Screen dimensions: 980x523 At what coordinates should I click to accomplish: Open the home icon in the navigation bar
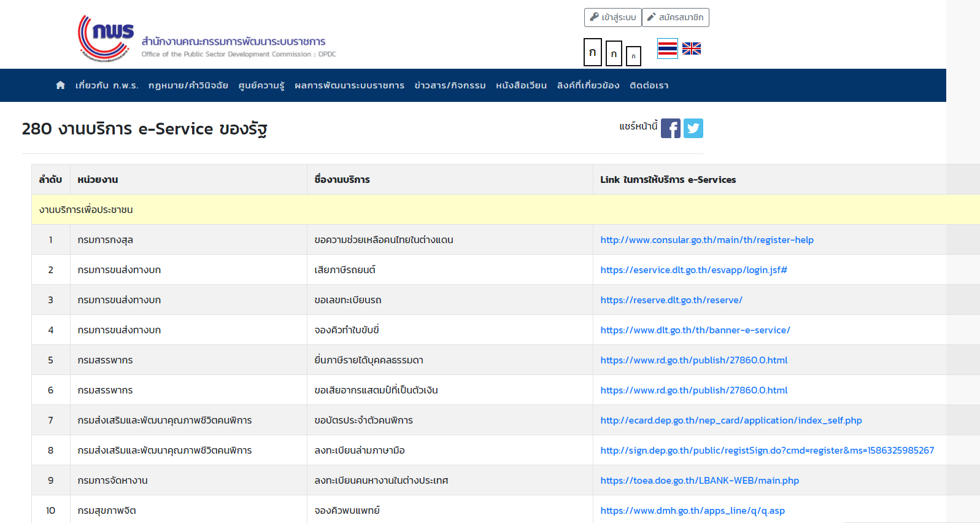pyautogui.click(x=60, y=85)
